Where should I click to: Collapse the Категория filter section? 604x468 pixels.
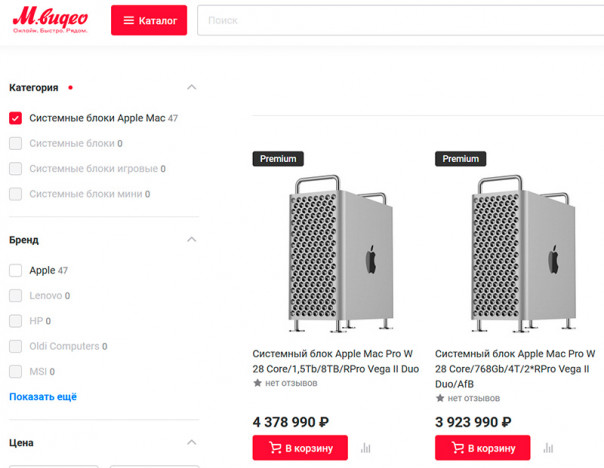click(x=192, y=87)
